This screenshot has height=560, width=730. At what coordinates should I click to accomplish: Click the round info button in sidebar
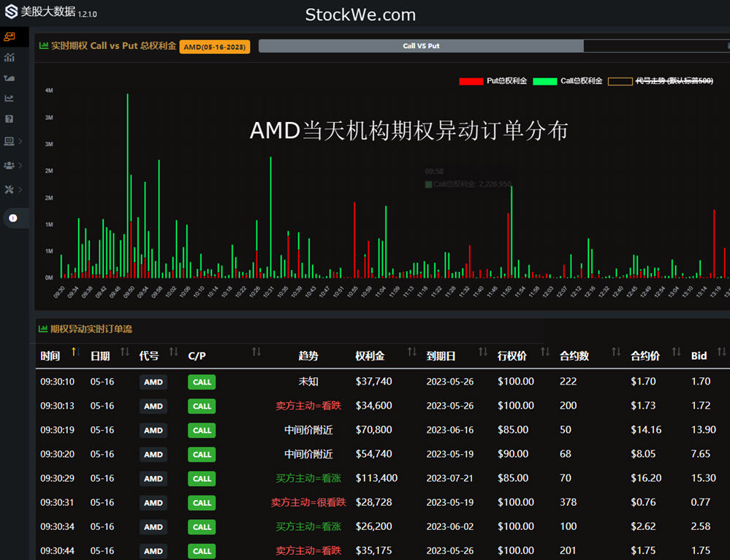(13, 218)
